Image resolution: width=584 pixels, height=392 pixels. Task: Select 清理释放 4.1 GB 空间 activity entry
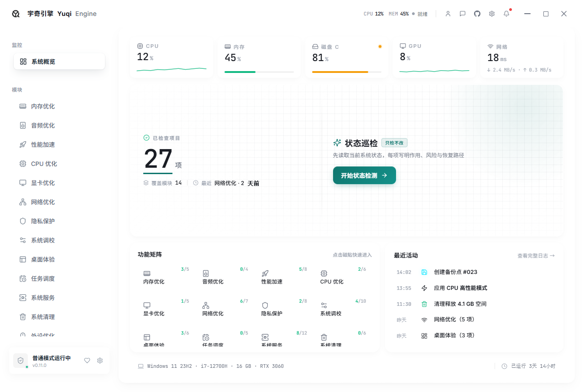pos(474,304)
